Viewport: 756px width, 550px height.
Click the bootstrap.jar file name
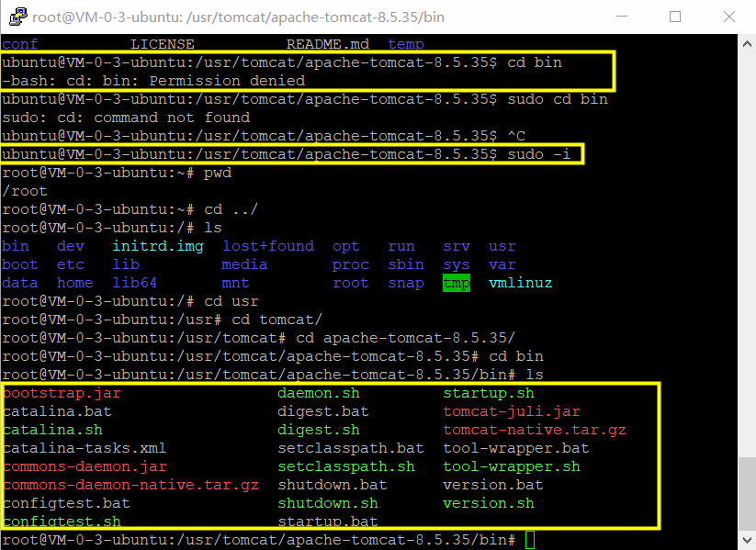[62, 393]
